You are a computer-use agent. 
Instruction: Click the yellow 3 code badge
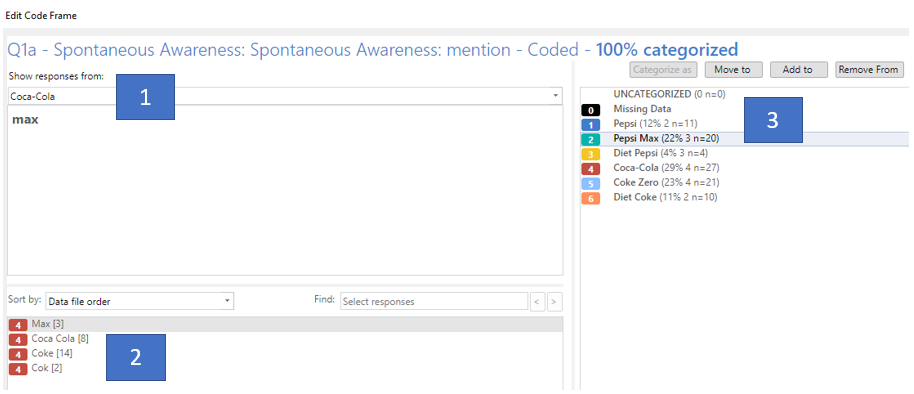[x=590, y=154]
